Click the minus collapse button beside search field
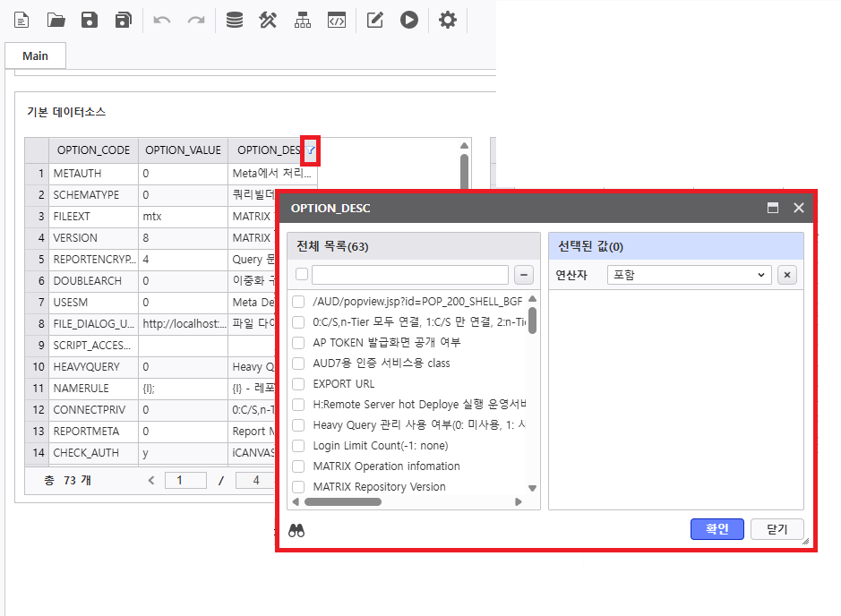The width and height of the screenshot is (841, 616). pyautogui.click(x=525, y=275)
